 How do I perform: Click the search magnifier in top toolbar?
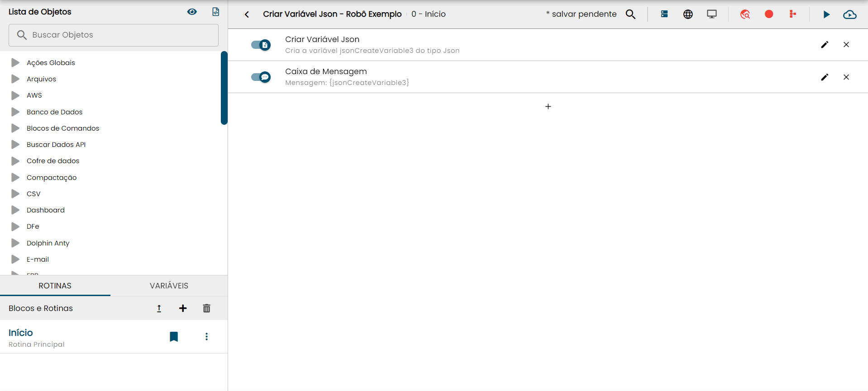630,14
